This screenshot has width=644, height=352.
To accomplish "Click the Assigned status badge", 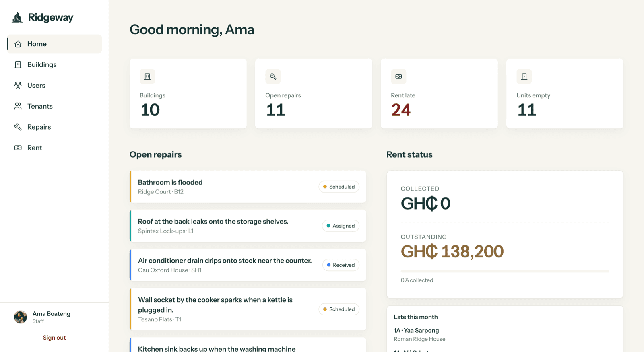I will 341,226.
